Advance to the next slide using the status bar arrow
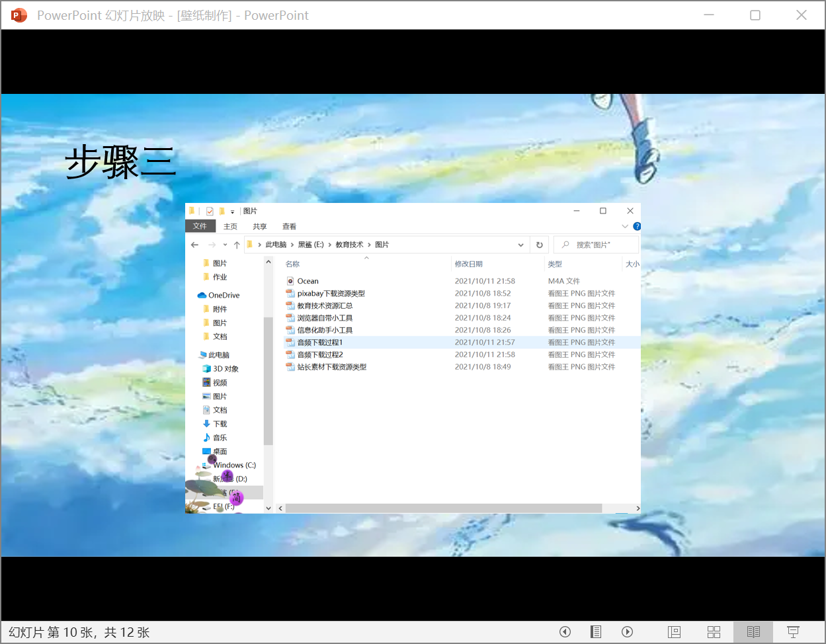 [628, 631]
